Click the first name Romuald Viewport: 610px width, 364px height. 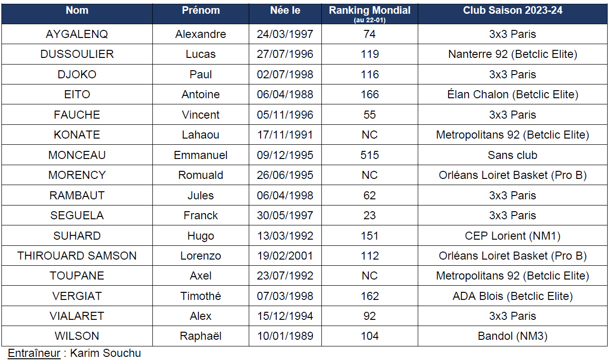(x=201, y=175)
